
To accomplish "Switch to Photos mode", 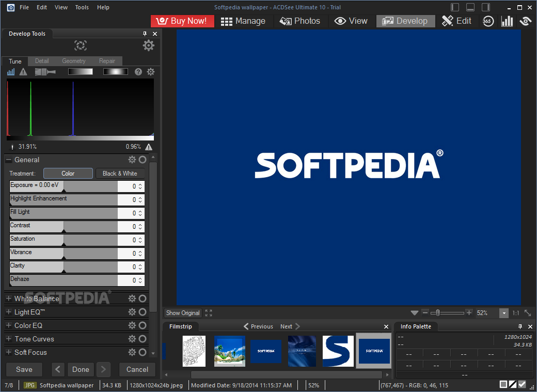I will tap(299, 21).
